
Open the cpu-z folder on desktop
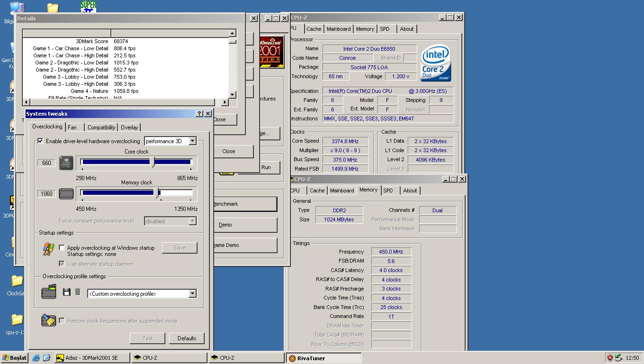click(17, 319)
